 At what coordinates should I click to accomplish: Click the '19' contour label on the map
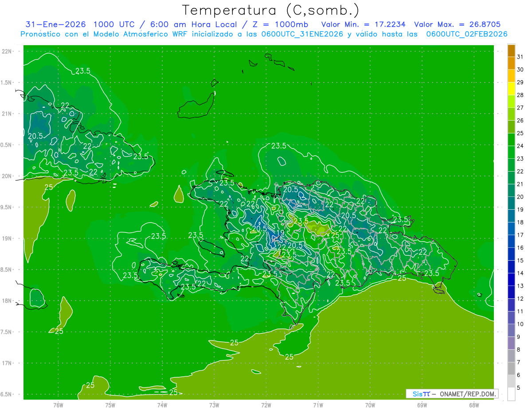[x=280, y=233]
